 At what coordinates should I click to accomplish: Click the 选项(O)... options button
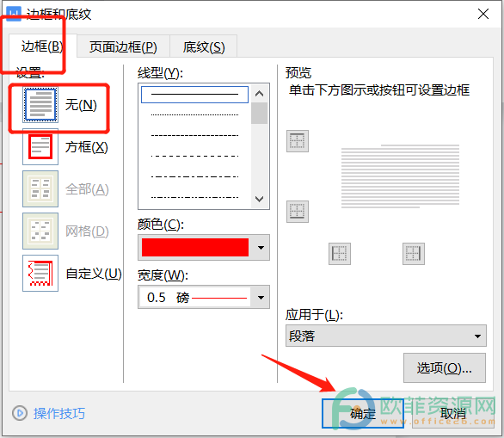[444, 368]
